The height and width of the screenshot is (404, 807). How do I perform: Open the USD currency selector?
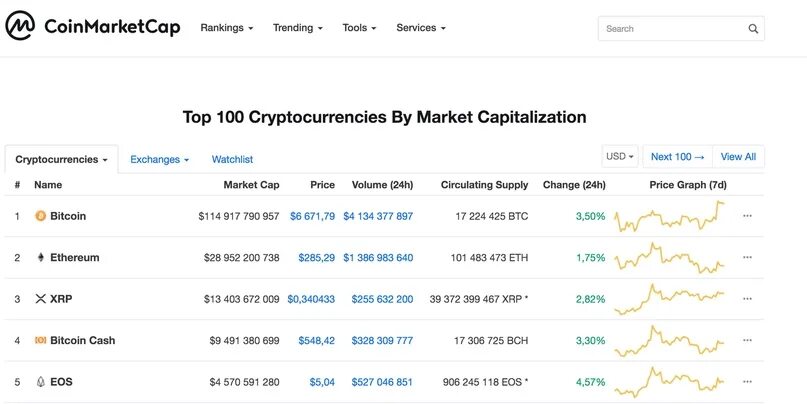620,157
